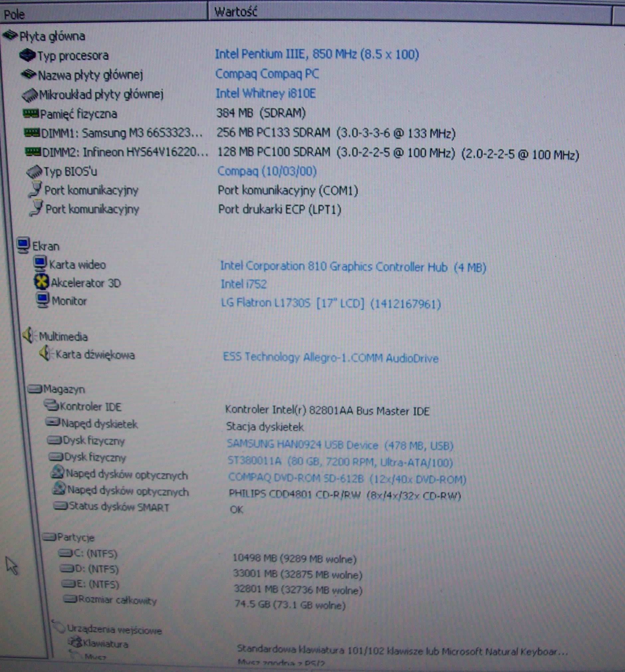Select the Standardowa klawiatura 101/102 value

402,650
